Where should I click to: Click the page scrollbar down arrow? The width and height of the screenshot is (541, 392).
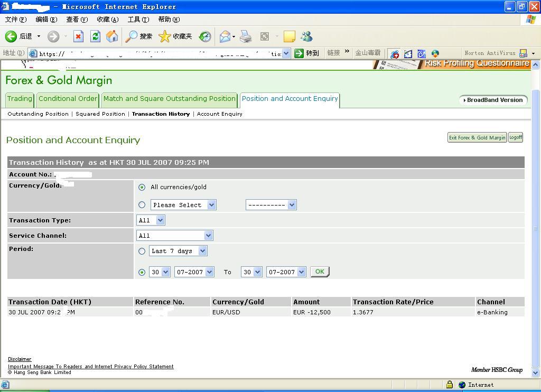535,372
